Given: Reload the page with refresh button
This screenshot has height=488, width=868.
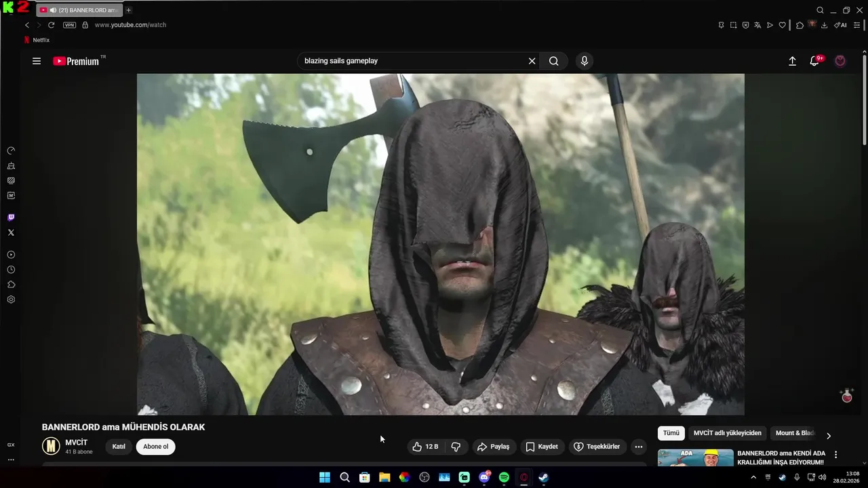Looking at the screenshot, I should 51,25.
